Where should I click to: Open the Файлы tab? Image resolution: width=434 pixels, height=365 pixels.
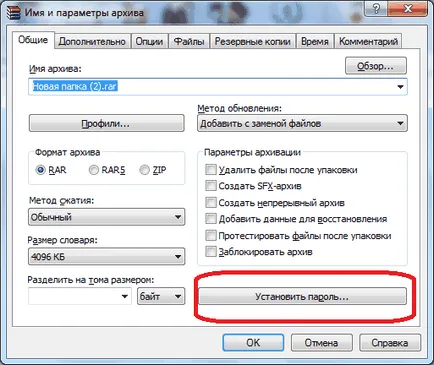pyautogui.click(x=189, y=41)
